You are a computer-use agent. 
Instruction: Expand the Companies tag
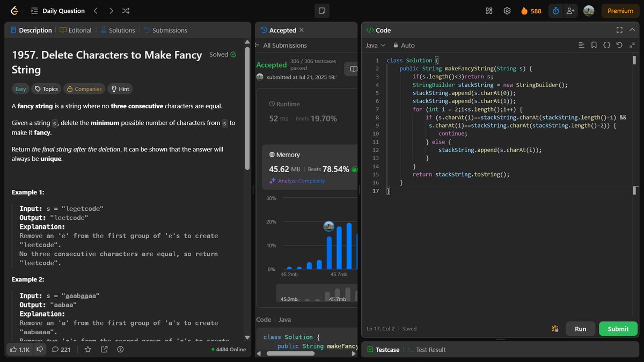coord(84,89)
